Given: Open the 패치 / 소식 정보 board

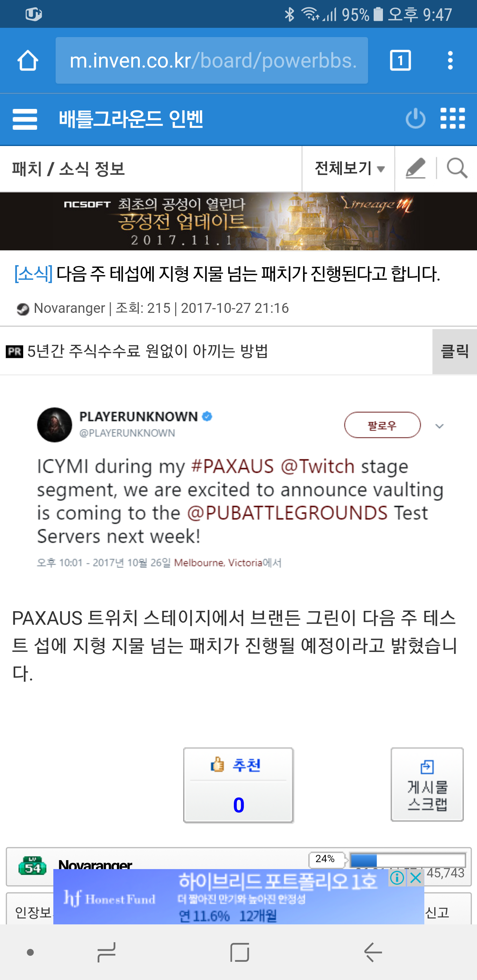Looking at the screenshot, I should coord(69,169).
